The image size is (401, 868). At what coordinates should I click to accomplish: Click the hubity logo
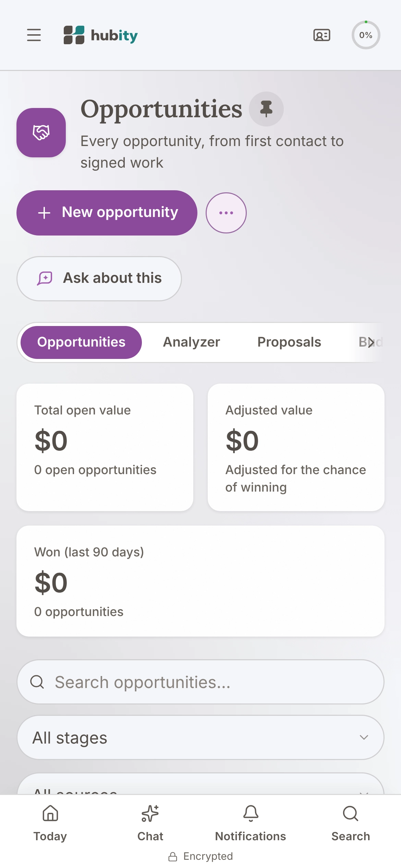pyautogui.click(x=101, y=35)
